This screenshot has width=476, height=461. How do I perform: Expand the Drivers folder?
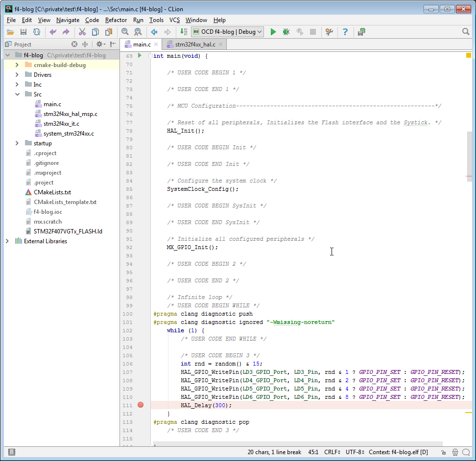[x=17, y=75]
